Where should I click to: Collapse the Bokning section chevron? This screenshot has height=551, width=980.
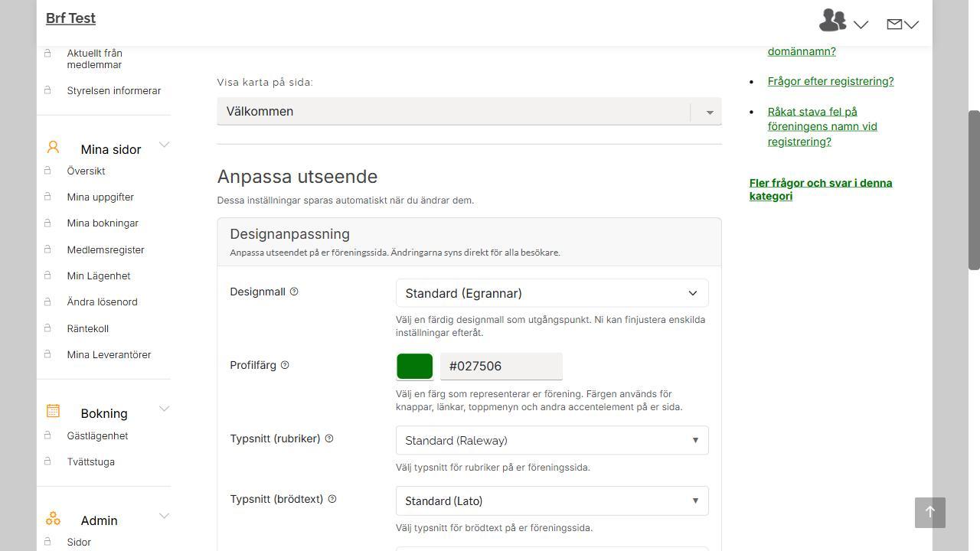[164, 409]
